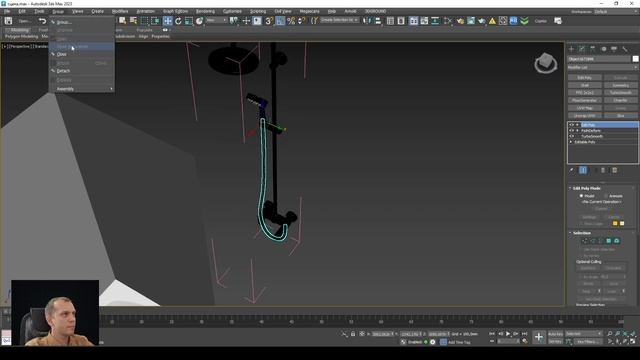
Task: Click the Undo arrow icon
Action: coord(42,21)
